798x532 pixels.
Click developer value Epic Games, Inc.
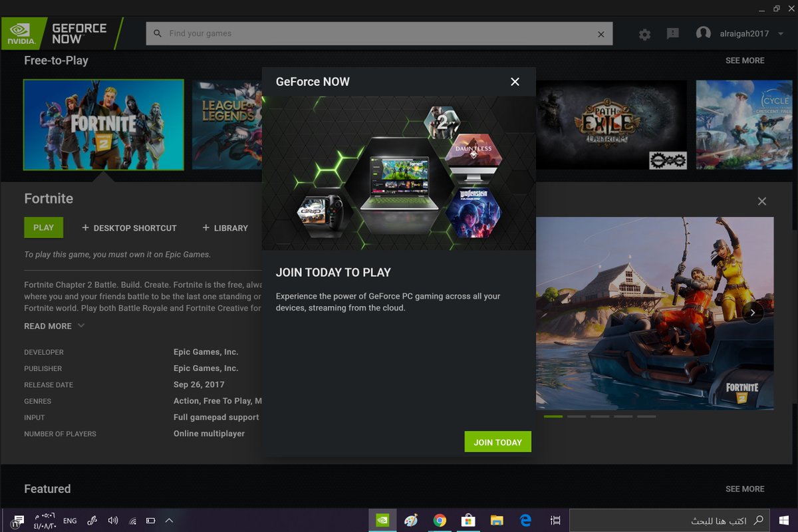(x=206, y=352)
